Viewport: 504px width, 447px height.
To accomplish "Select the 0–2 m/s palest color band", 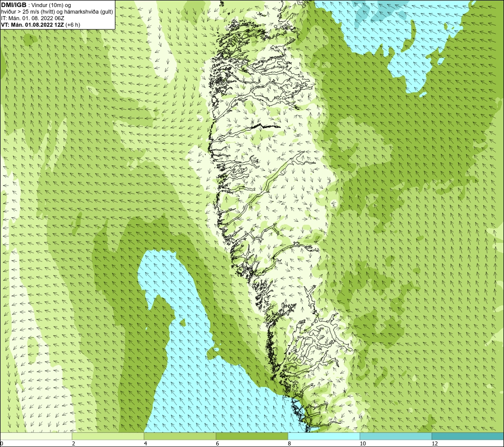I will pyautogui.click(x=36, y=436).
